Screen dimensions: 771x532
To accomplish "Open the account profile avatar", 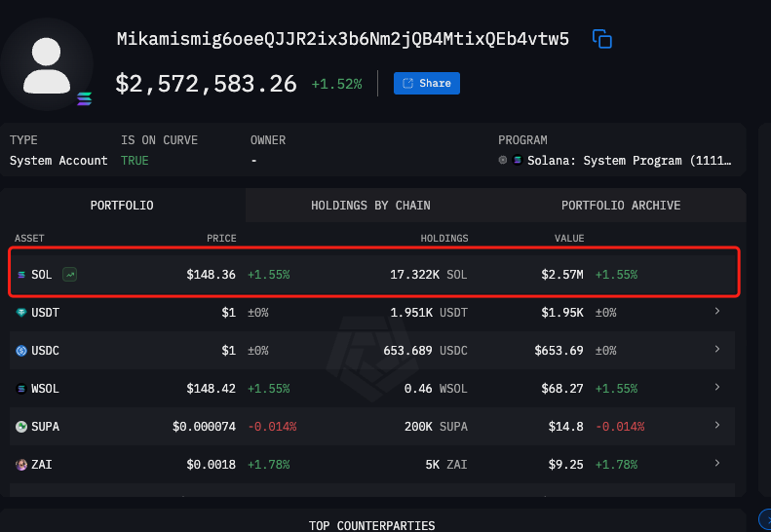I will tap(47, 65).
